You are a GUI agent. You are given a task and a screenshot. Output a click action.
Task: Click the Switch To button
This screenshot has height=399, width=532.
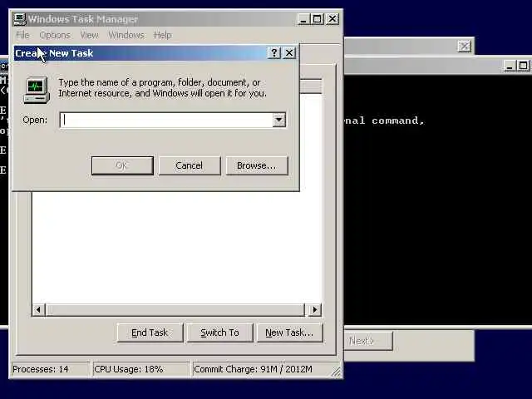pyautogui.click(x=219, y=332)
